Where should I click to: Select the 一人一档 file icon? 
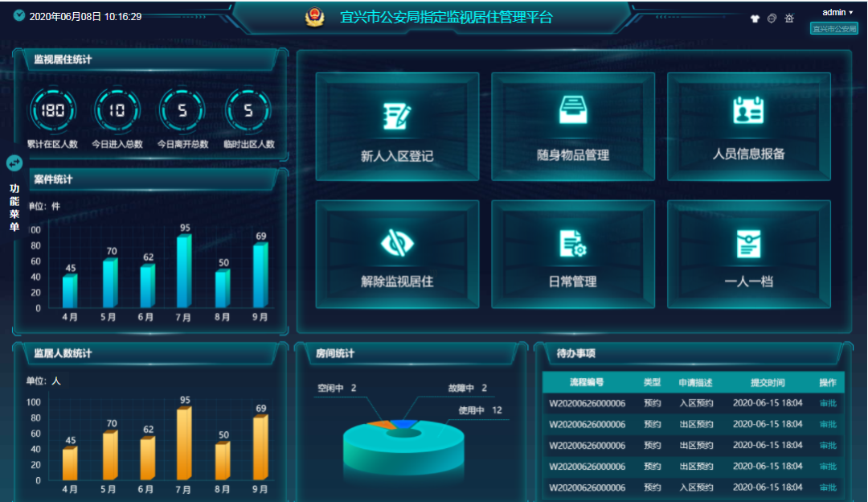748,243
